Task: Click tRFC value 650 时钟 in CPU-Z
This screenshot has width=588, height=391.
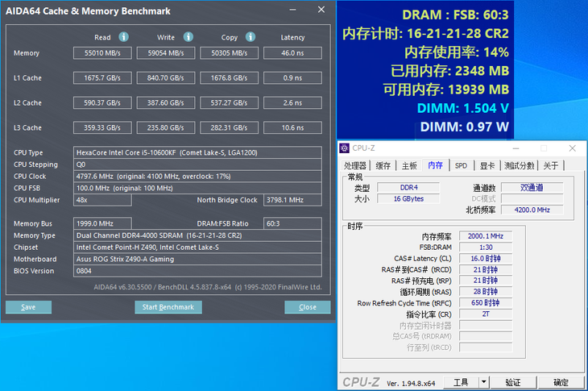Action: [x=486, y=303]
